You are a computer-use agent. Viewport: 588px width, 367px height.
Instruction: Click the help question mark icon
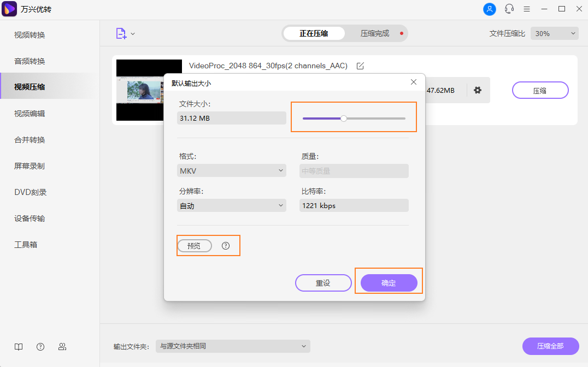(x=40, y=346)
